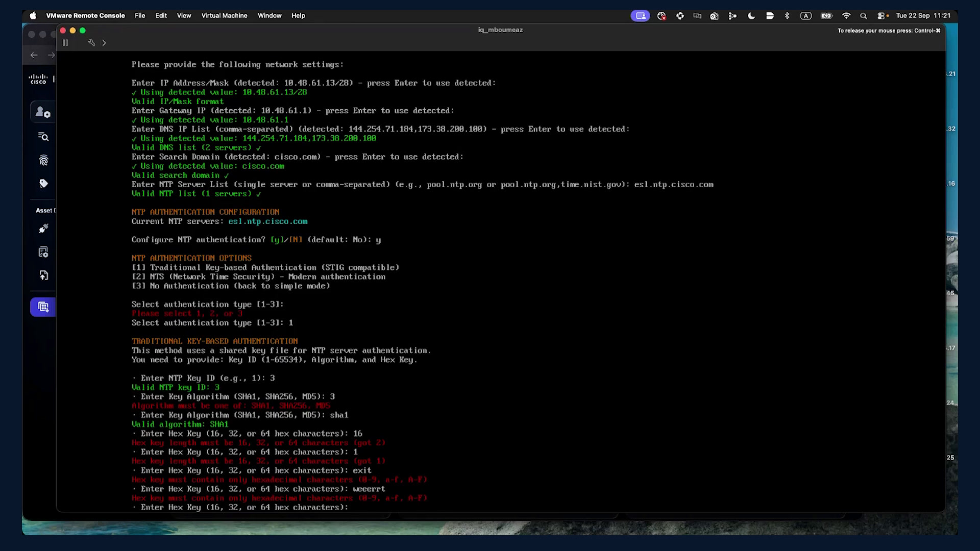
Task: Click the 'NTP AUTHENTICATION OPTIONS' heading
Action: point(191,258)
